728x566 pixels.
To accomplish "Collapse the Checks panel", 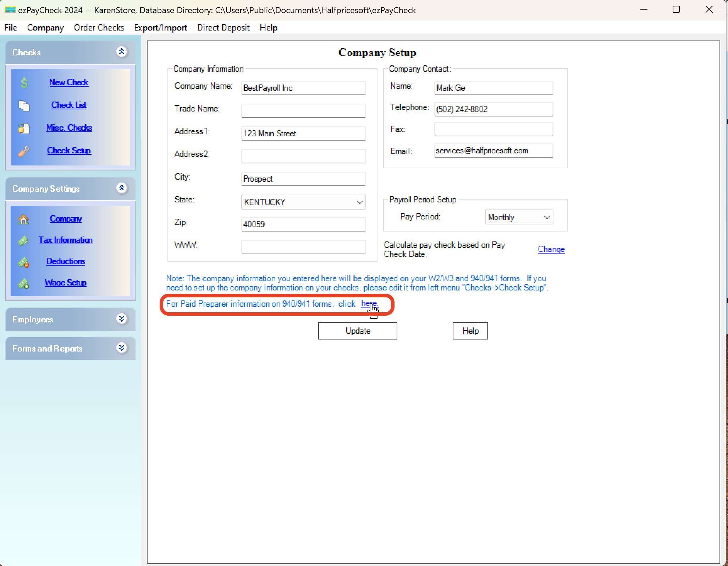I will pos(122,52).
